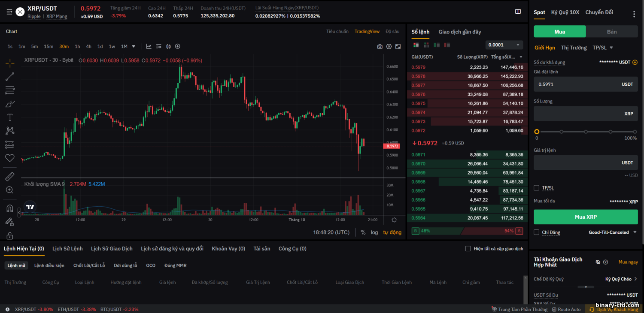Screen dimensions: 644x313
Task: Switch chart view to Độ sâu
Action: tap(392, 31)
